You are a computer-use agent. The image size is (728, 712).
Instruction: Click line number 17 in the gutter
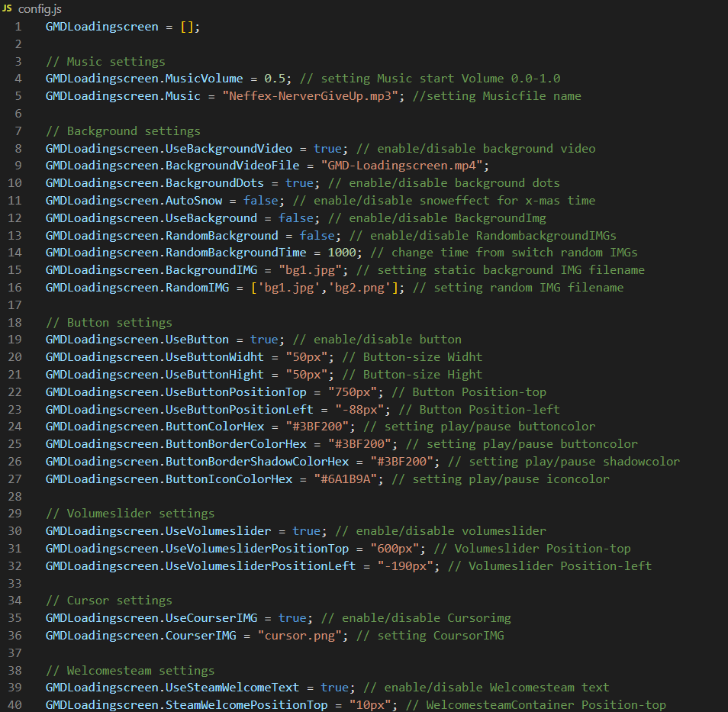[14, 305]
